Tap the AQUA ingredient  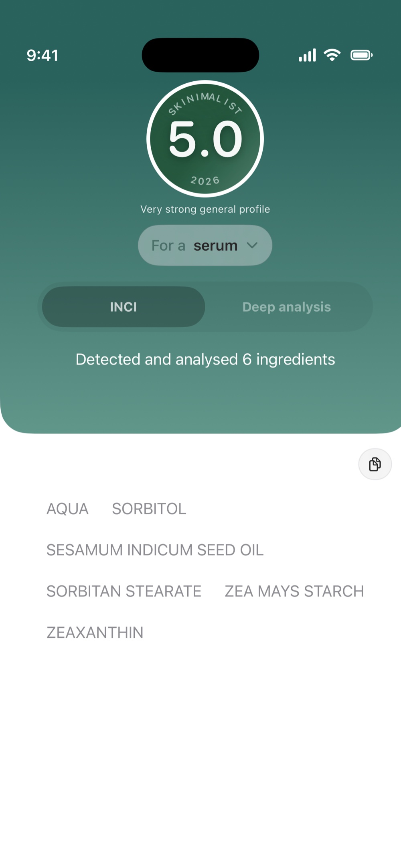67,509
